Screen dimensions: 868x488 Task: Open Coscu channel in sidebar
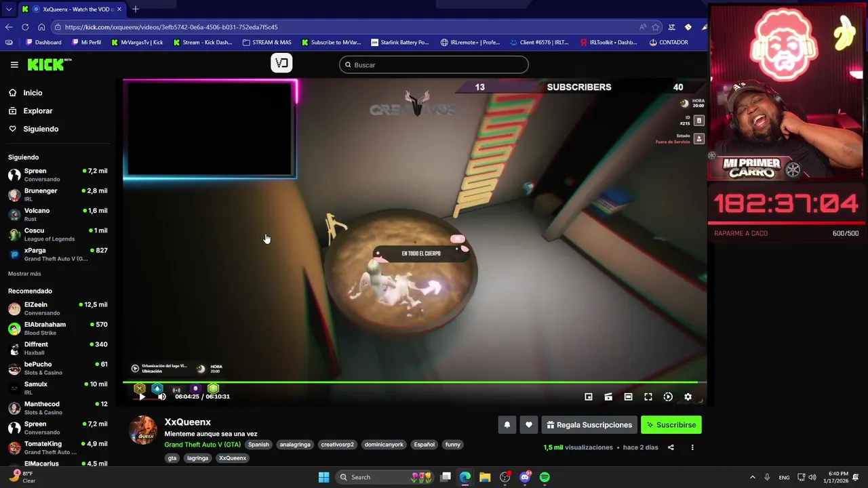(58, 235)
